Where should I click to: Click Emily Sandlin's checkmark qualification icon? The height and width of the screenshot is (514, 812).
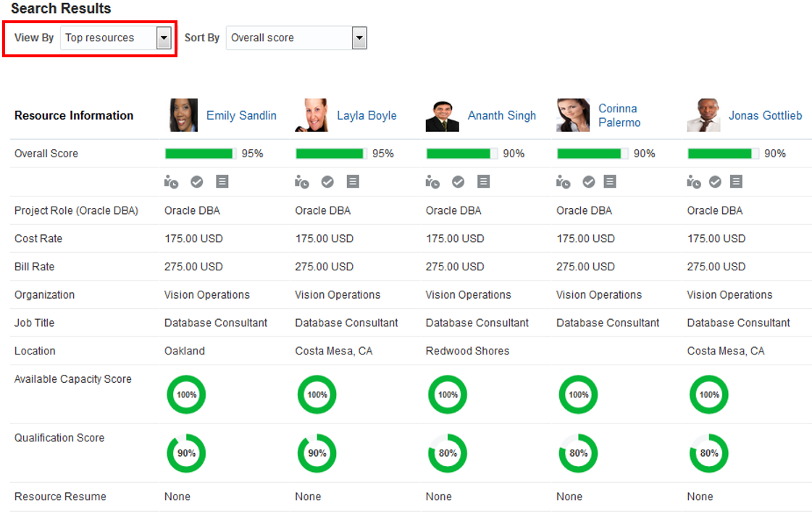pos(197,182)
